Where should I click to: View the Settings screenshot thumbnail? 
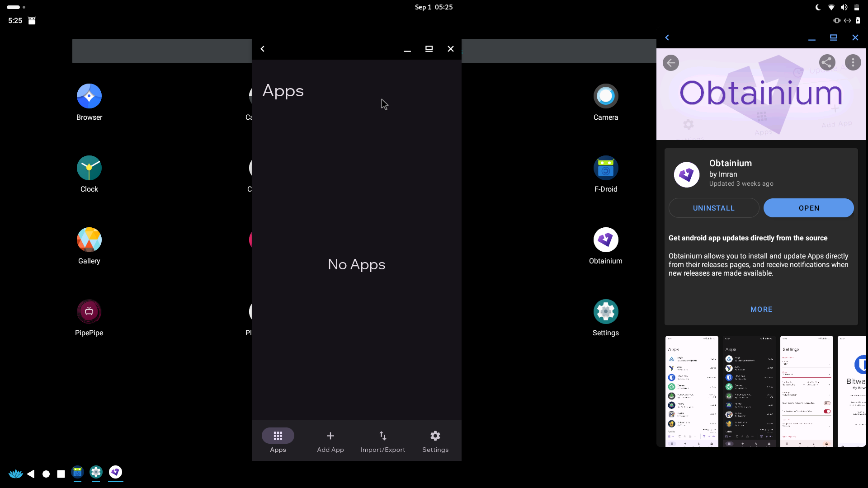pos(807,391)
